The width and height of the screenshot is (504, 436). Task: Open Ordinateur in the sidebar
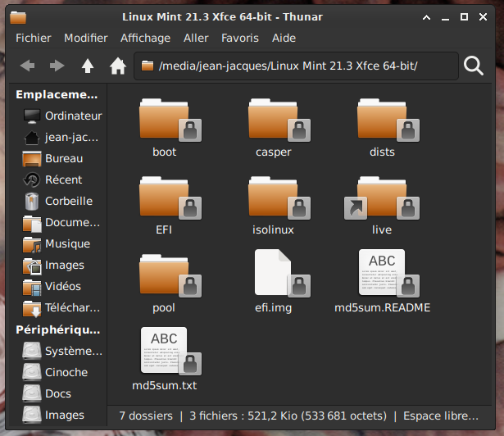click(62, 116)
